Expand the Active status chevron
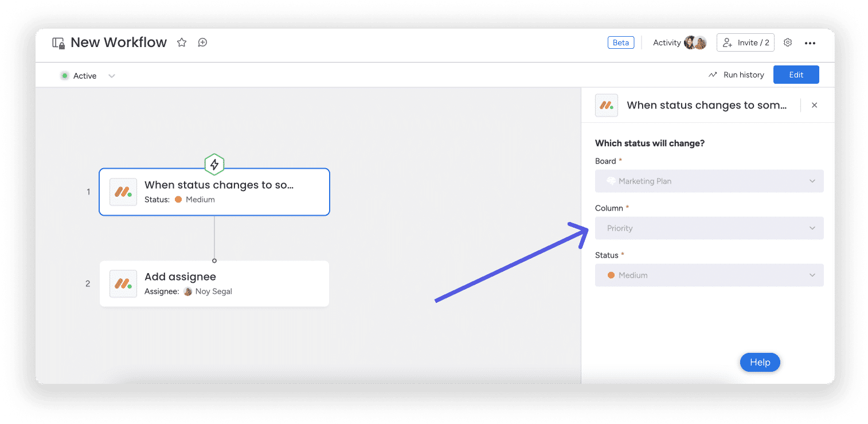This screenshot has height=424, width=868. 112,76
